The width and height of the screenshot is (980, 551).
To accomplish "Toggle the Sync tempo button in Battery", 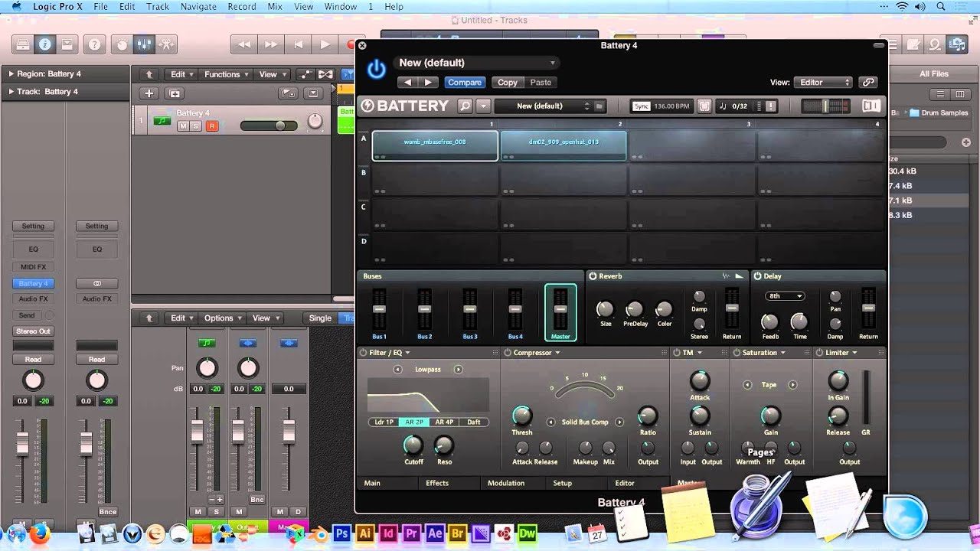I will [x=642, y=106].
